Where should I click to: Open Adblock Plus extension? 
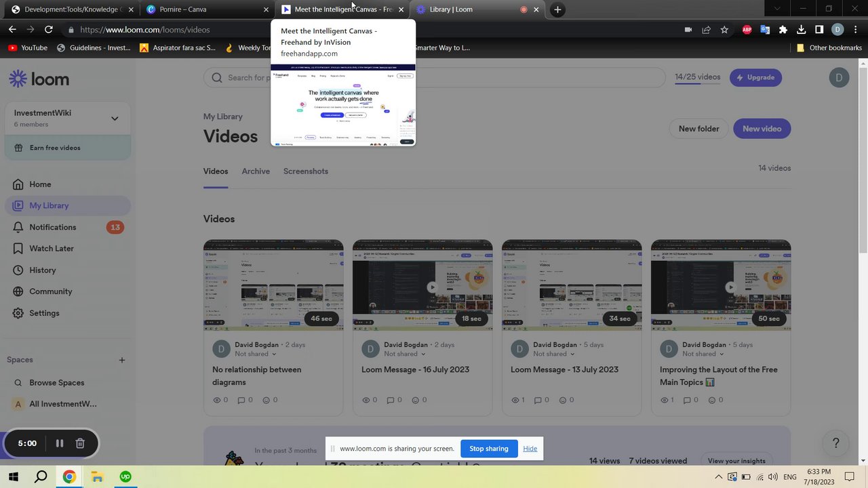pyautogui.click(x=747, y=30)
